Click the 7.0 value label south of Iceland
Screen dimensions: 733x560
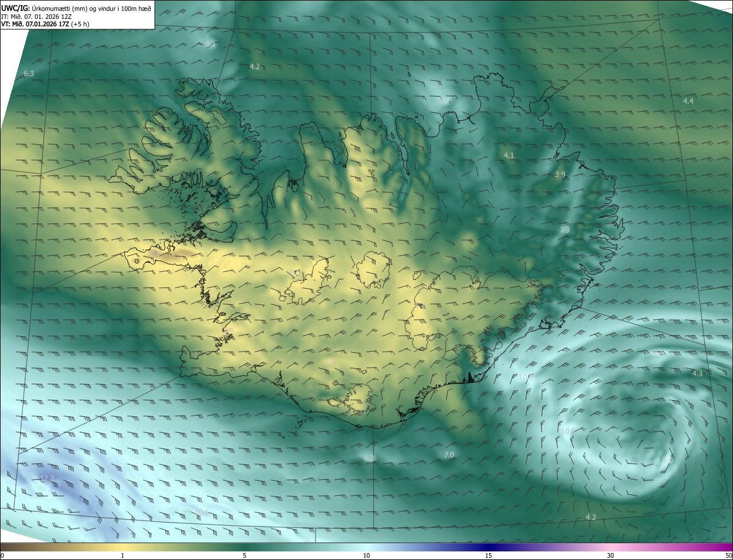pos(449,455)
